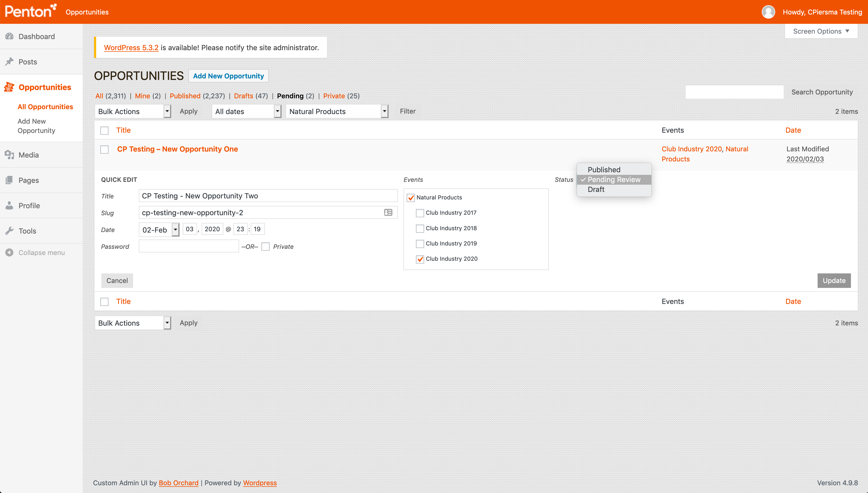
Task: Click the Collapse menu arrow icon
Action: (10, 253)
